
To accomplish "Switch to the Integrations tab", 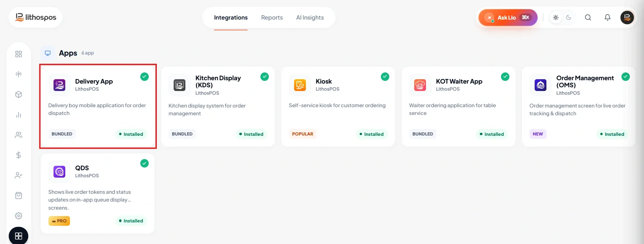I will coord(231,18).
